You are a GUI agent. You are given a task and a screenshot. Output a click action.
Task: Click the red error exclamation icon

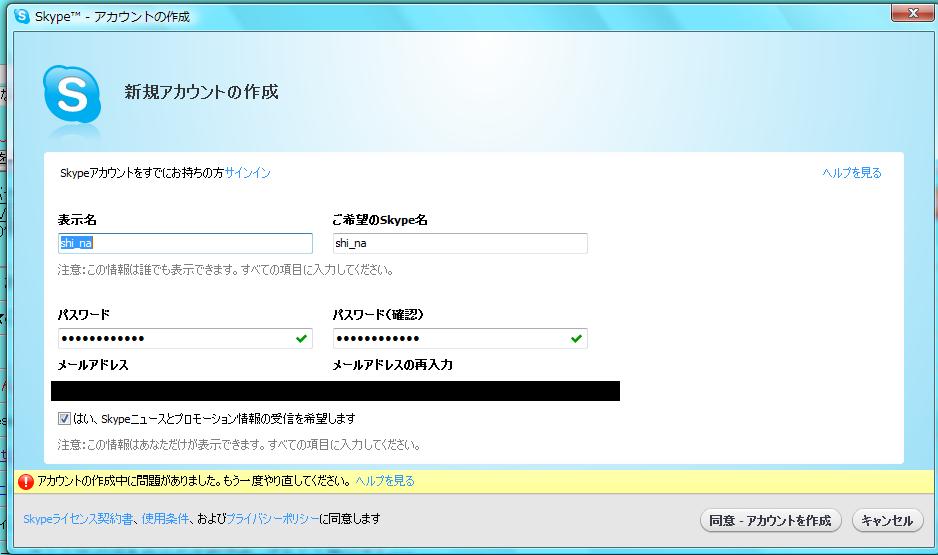(x=26, y=481)
